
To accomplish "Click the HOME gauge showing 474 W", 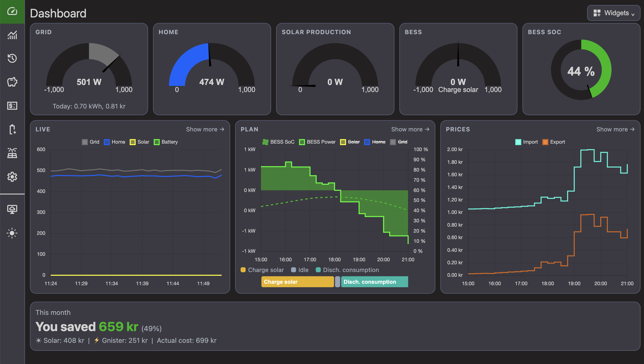I will (x=212, y=66).
